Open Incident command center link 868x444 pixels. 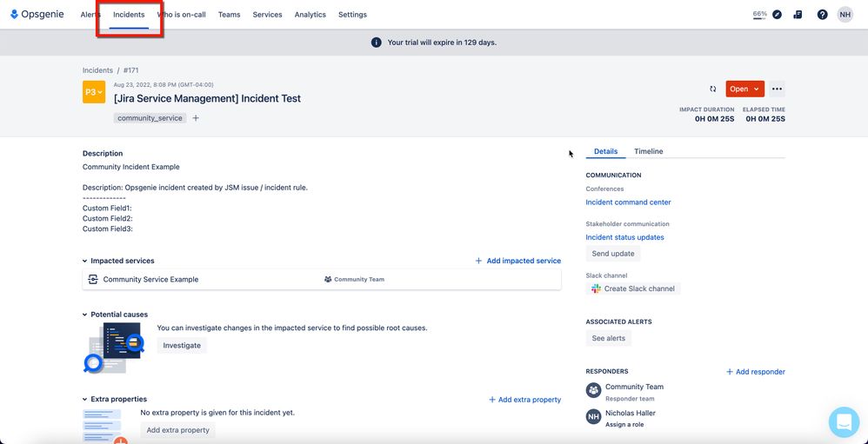628,202
